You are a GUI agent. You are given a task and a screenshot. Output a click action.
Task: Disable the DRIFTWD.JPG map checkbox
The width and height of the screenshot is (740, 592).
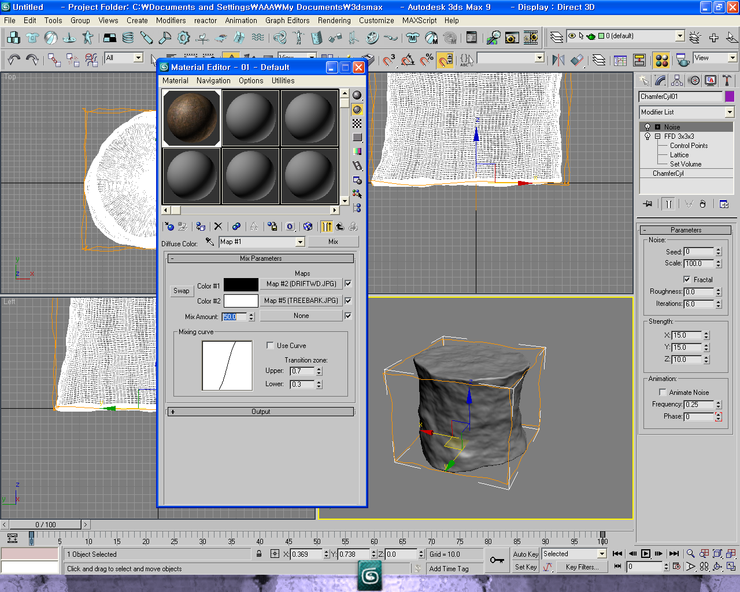pyautogui.click(x=348, y=283)
